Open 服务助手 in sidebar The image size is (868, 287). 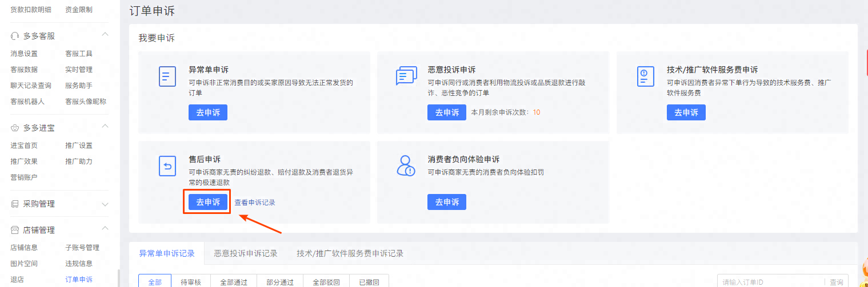pos(79,86)
